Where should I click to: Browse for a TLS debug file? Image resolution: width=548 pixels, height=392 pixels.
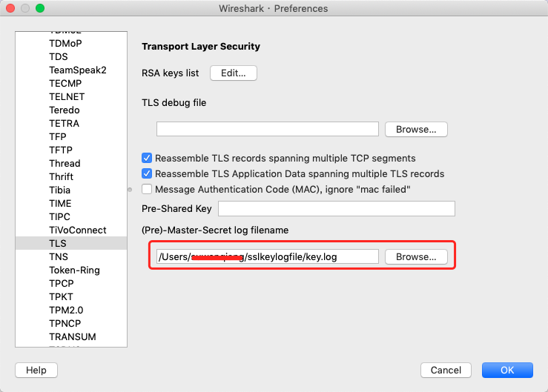[416, 129]
